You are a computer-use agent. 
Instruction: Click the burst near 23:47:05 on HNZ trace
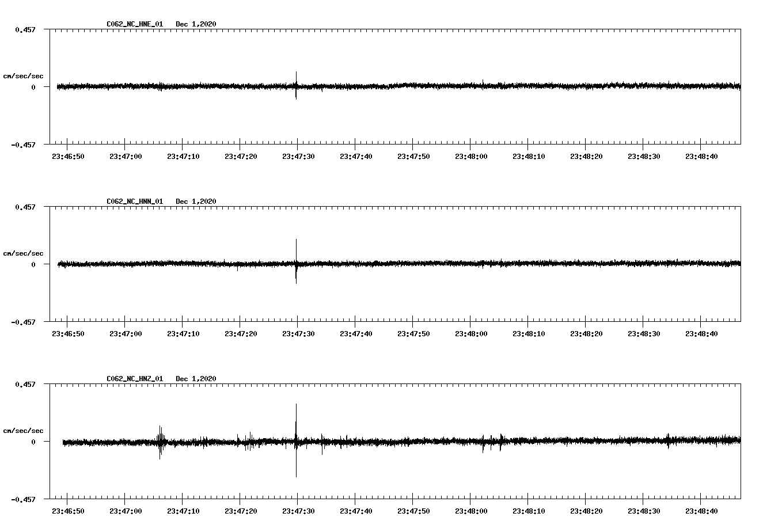160,443
